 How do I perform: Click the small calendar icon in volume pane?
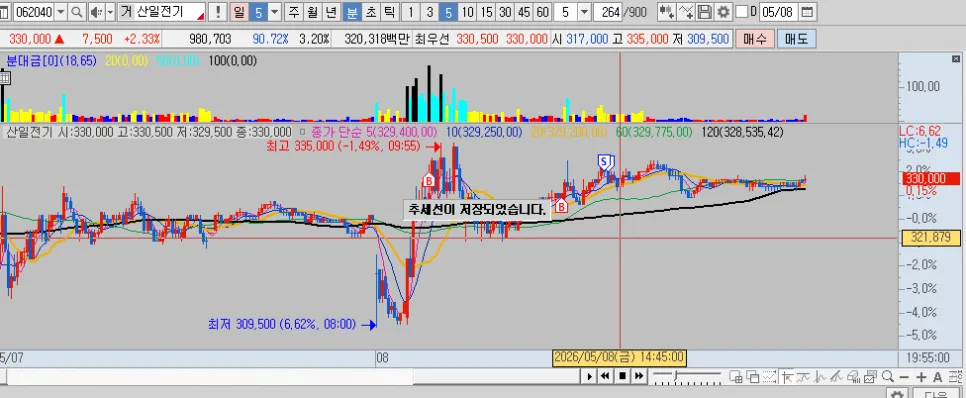pyautogui.click(x=5, y=77)
